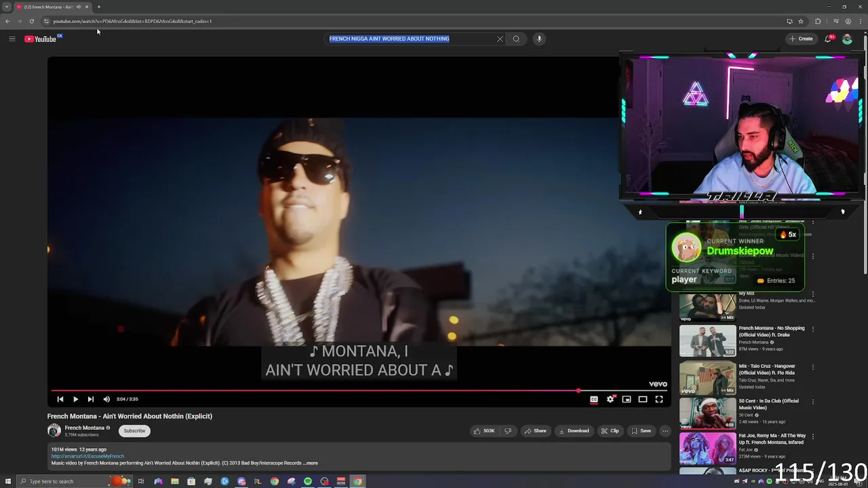Bookmark this page with the star icon
The height and width of the screenshot is (488, 868).
(801, 21)
